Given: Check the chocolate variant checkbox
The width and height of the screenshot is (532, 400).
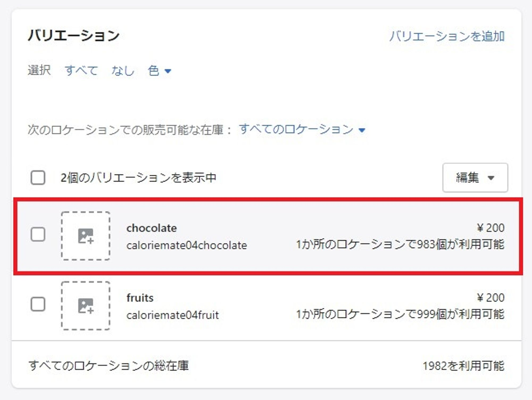Looking at the screenshot, I should (38, 234).
